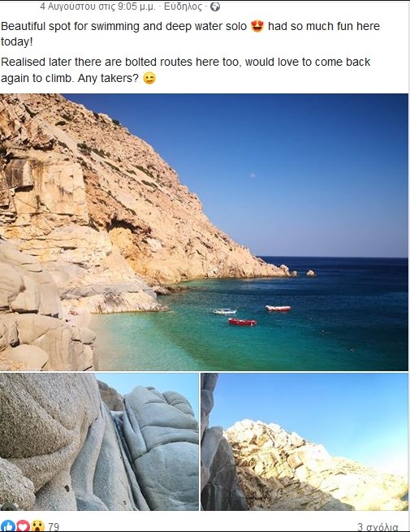The image size is (410, 532).
Task: Click the red boat closest to the beach
Action: [x=243, y=322]
